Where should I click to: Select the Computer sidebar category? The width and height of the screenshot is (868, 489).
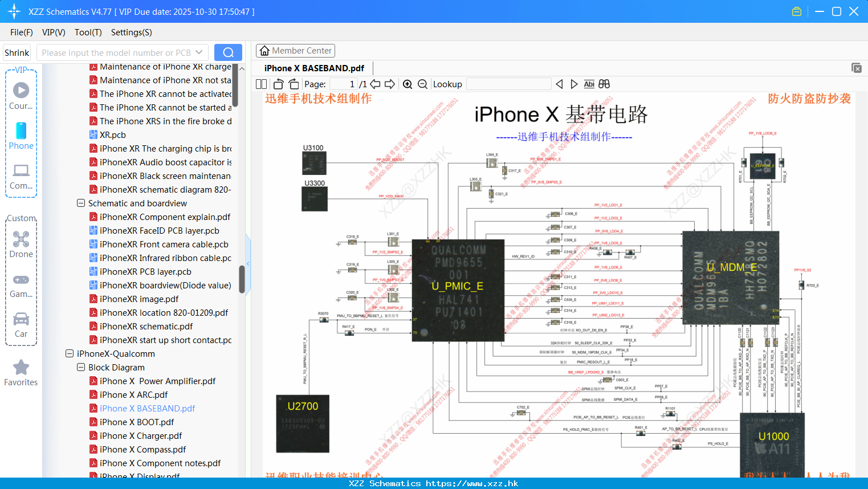[x=21, y=176]
